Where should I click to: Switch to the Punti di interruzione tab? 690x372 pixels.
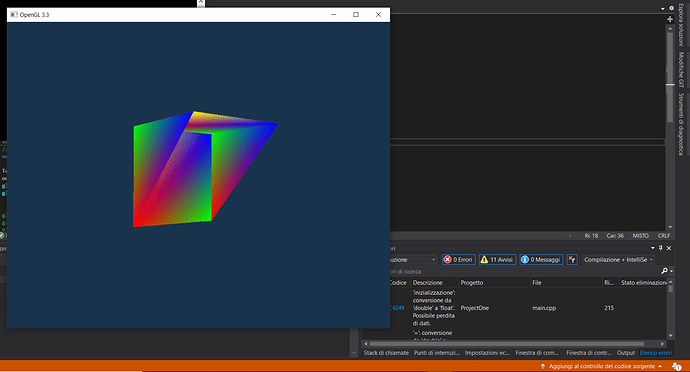(437, 353)
